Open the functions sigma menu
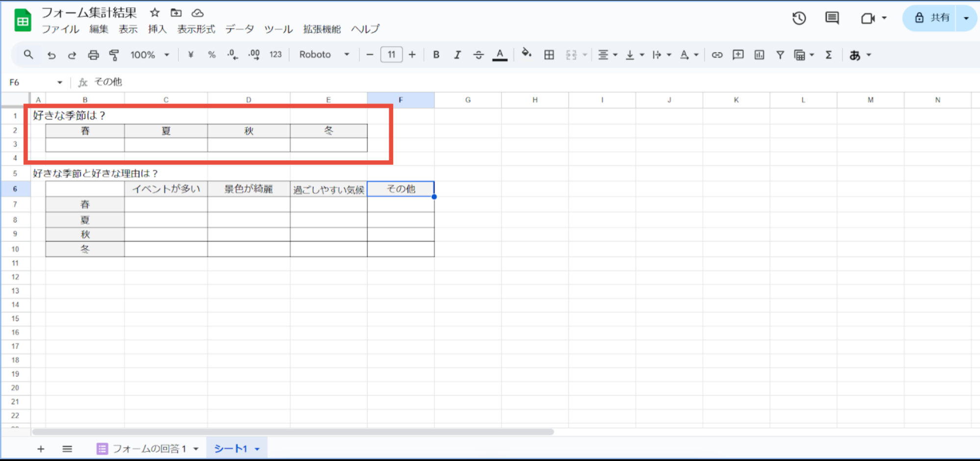This screenshot has width=980, height=461. (x=829, y=55)
